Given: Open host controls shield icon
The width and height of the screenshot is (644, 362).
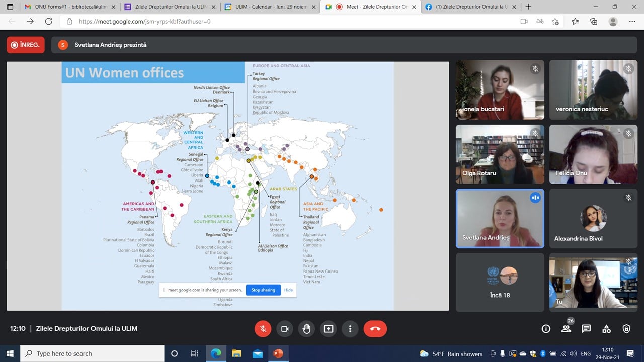Looking at the screenshot, I should click(626, 329).
